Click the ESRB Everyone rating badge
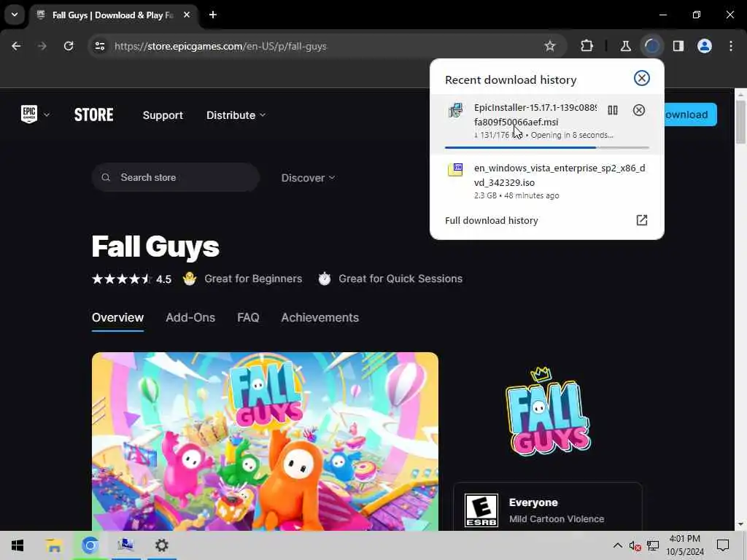This screenshot has width=747, height=560. coord(481,510)
